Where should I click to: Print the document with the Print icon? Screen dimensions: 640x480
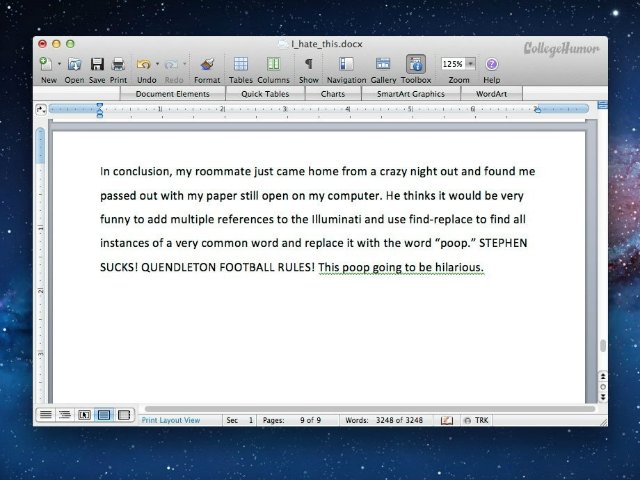click(118, 64)
